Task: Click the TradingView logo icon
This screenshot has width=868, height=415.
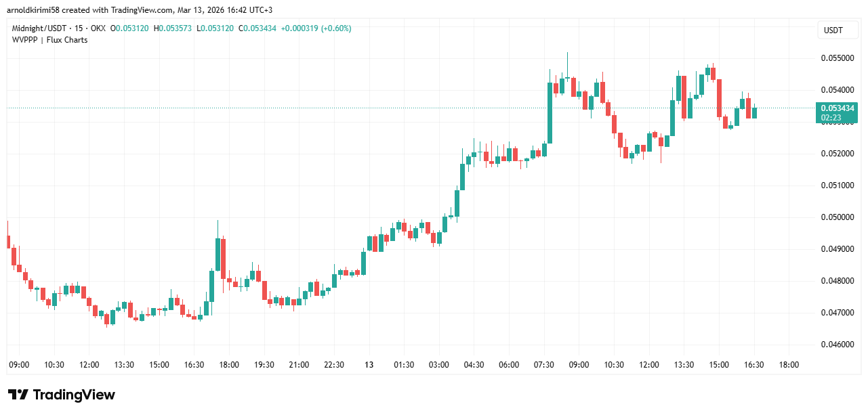Action: click(x=18, y=395)
